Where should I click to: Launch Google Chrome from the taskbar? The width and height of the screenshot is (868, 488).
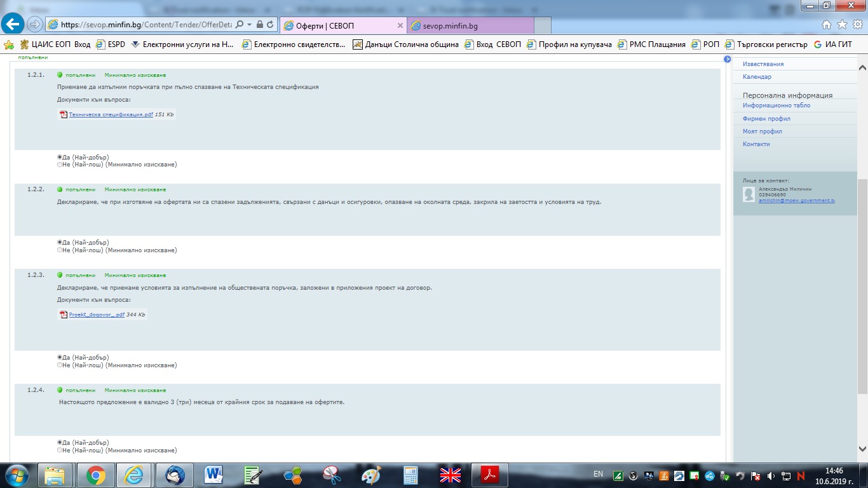tap(96, 475)
